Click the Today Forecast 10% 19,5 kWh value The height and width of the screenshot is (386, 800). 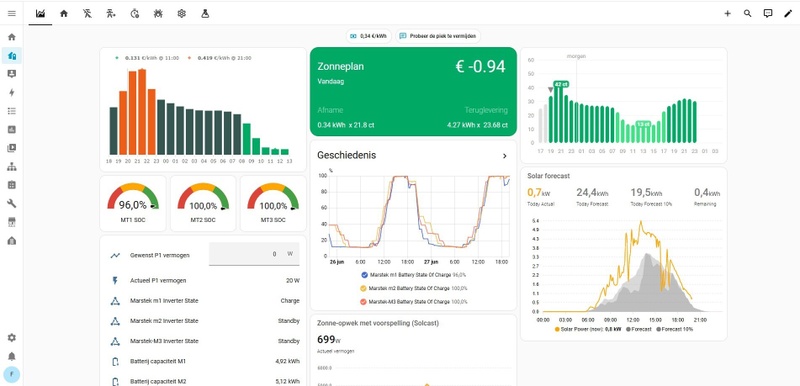[x=646, y=193]
